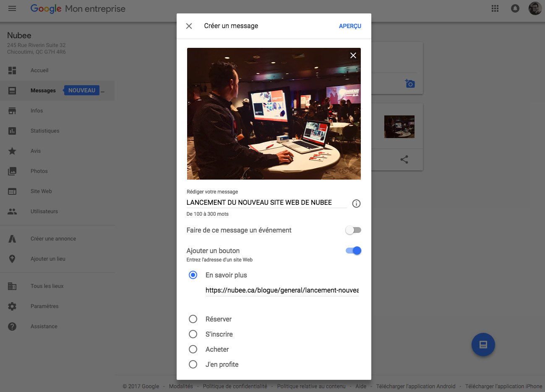Viewport: 545px width, 392px height.
Task: Select the Réserver radio option
Action: click(x=193, y=319)
